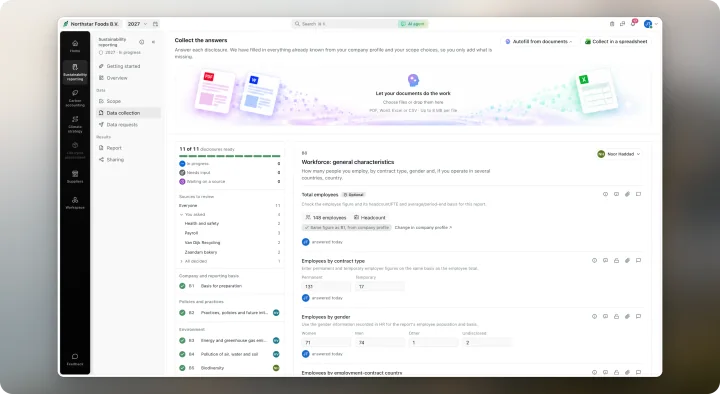This screenshot has height=394, width=720.
Task: Open Climate strategy in the black sidebar
Action: pyautogui.click(x=75, y=124)
